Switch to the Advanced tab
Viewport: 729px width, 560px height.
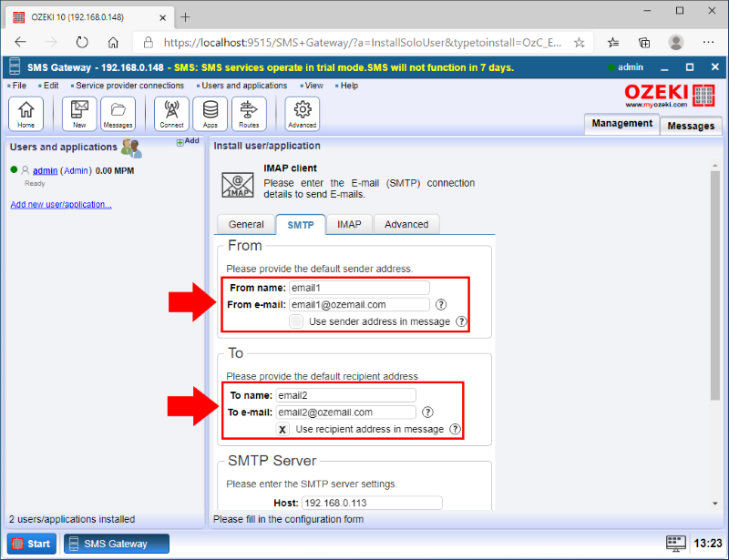click(406, 225)
